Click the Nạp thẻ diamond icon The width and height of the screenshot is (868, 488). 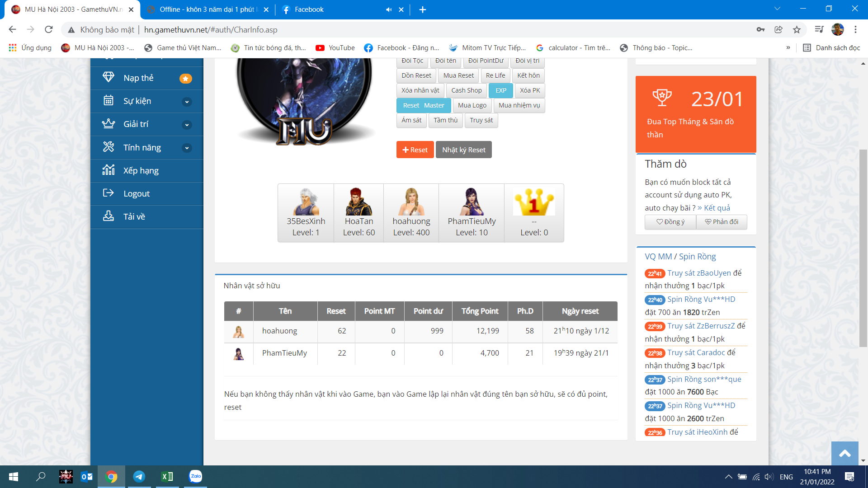click(x=108, y=77)
